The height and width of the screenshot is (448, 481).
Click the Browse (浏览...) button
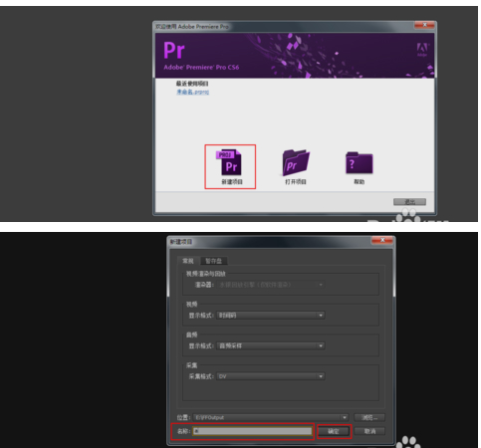(x=369, y=417)
